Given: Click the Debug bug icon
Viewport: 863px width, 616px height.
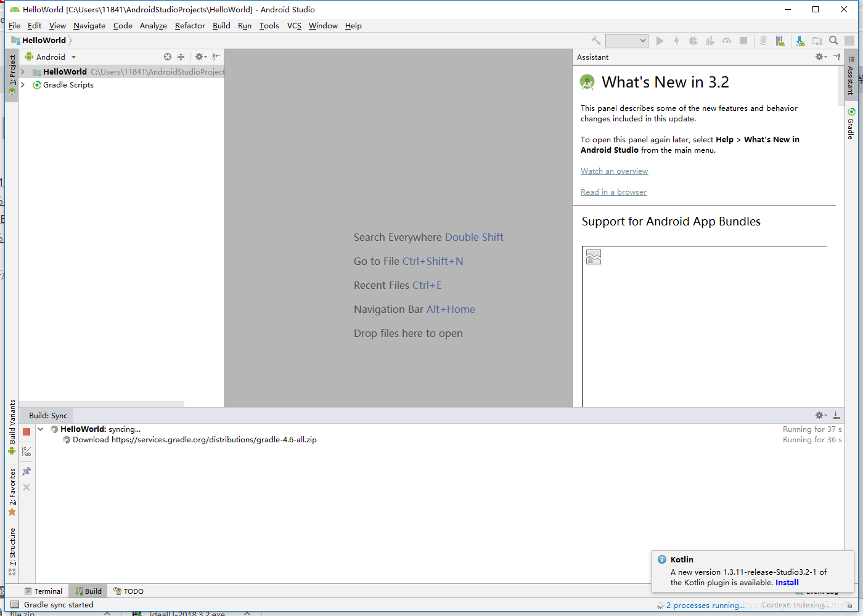Looking at the screenshot, I should tap(693, 41).
